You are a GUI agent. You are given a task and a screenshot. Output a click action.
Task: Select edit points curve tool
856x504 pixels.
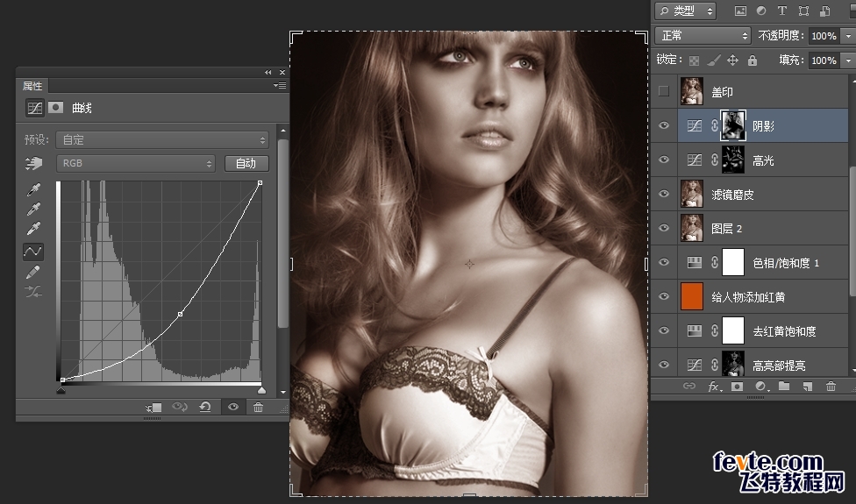pyautogui.click(x=33, y=252)
